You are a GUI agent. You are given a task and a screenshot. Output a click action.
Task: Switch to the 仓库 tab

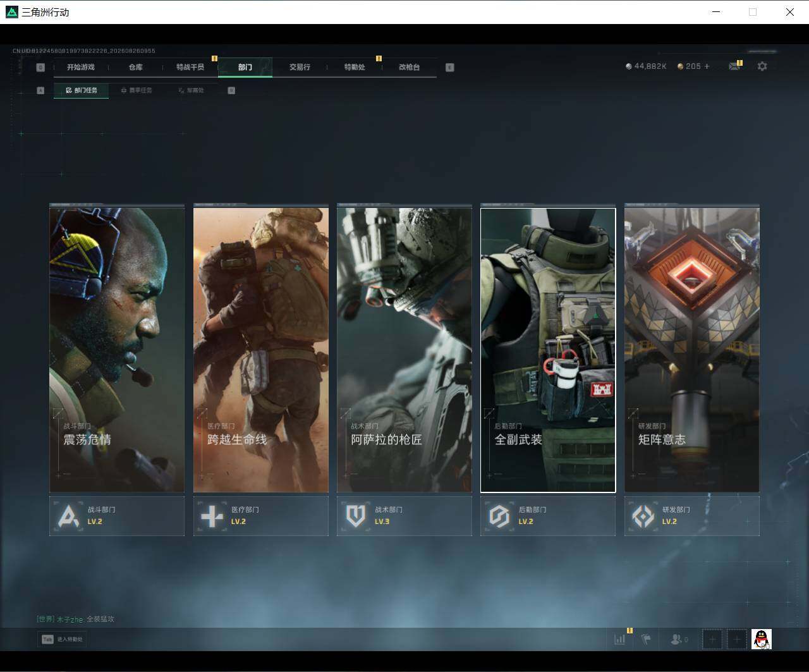(135, 67)
